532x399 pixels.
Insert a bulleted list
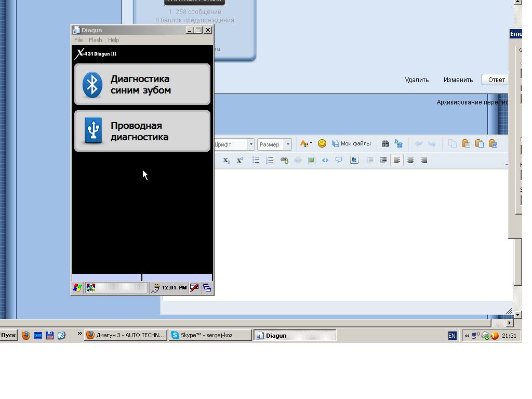pos(256,160)
